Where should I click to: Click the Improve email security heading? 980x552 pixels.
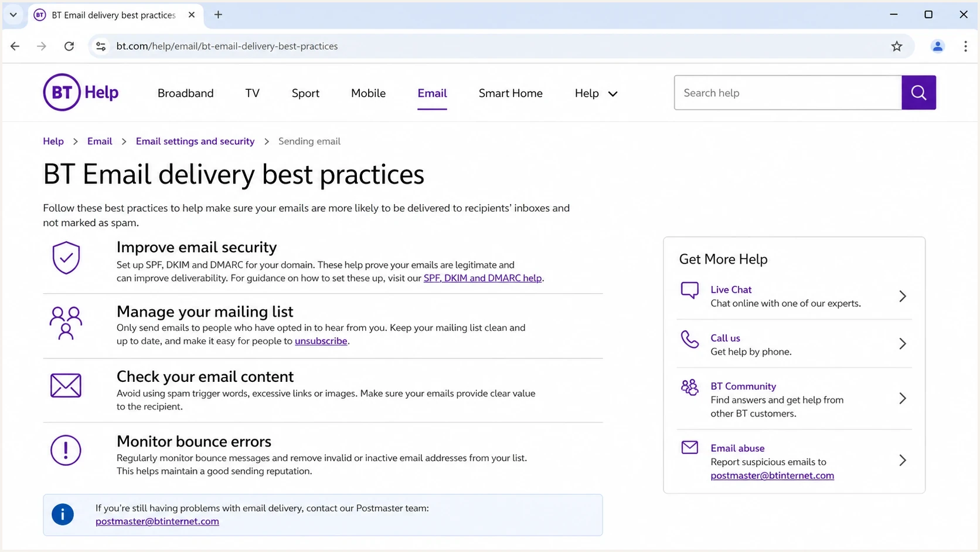[196, 247]
